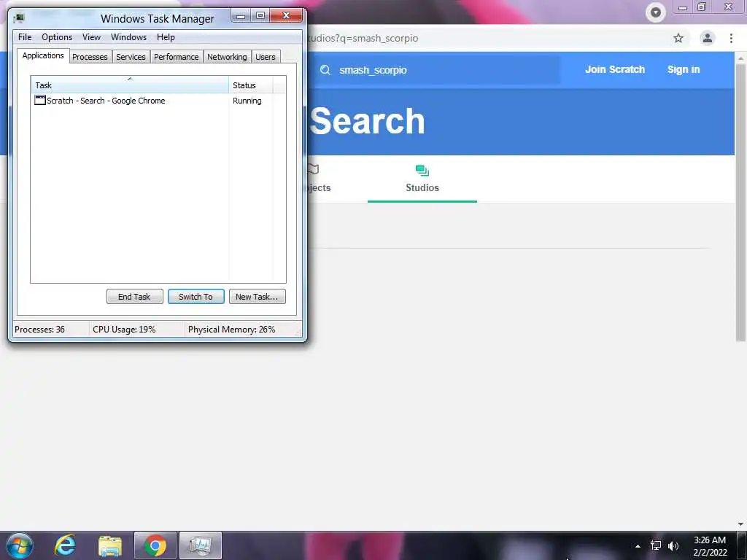747x560 pixels.
Task: Click the Scratch task row window icon
Action: 40,100
